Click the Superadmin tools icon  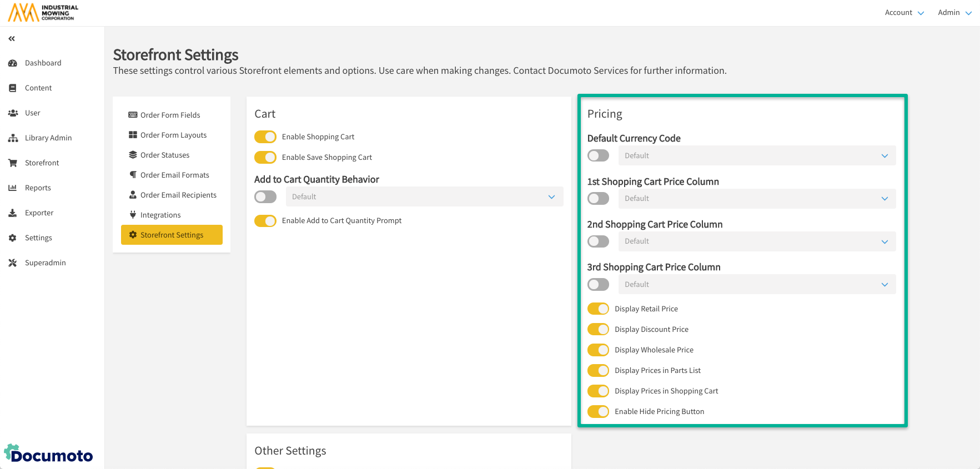pos(13,263)
